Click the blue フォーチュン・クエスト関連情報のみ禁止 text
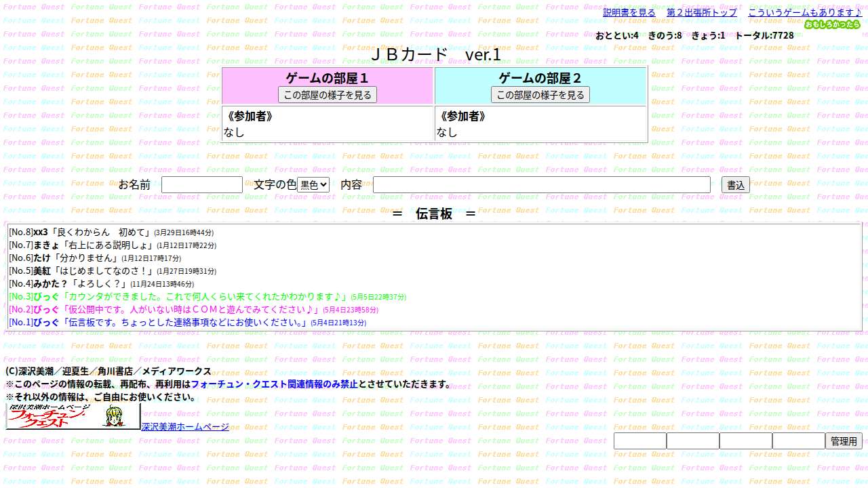Screen dimensions: 868x488 275,384
